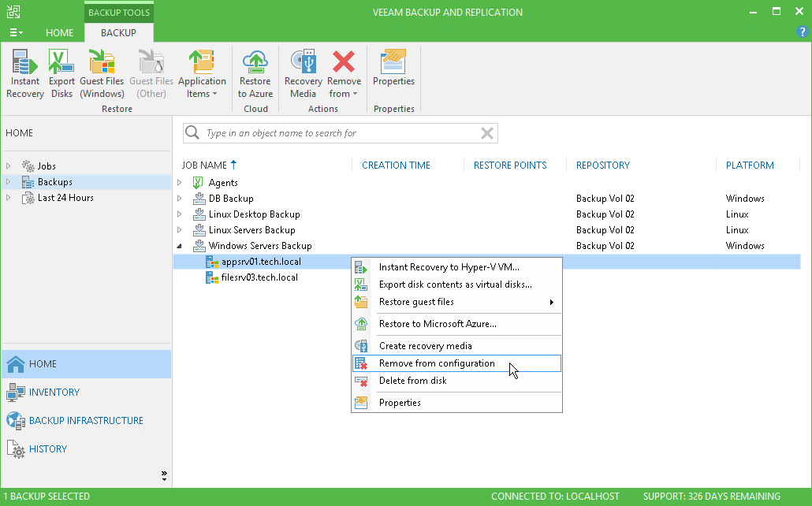Expand the Backups tree node

9,182
